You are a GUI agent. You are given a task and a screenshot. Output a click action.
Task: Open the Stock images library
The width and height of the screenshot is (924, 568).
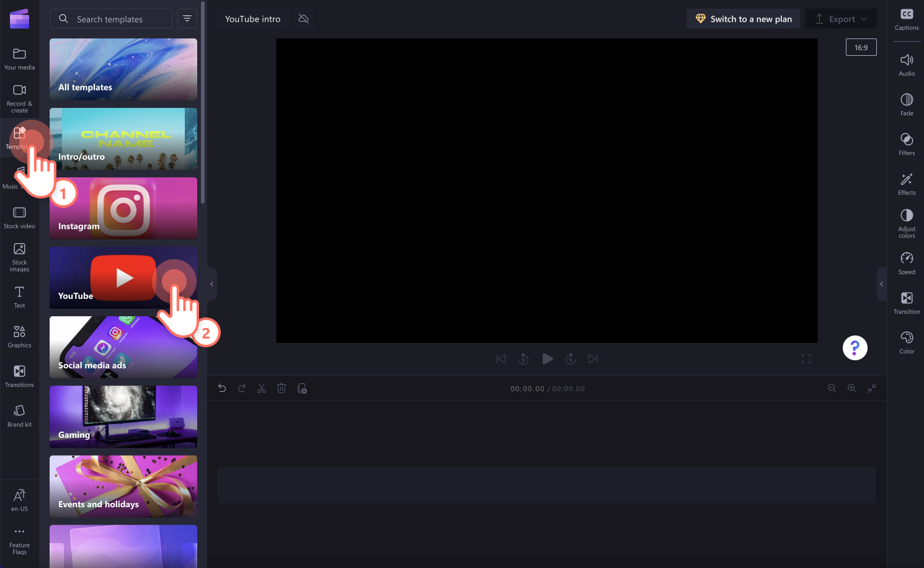coord(19,257)
